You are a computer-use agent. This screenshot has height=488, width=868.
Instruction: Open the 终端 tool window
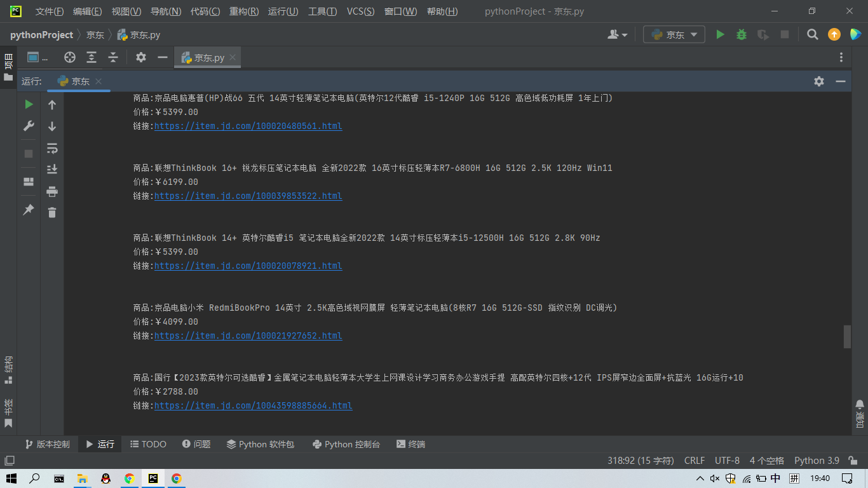[410, 444]
